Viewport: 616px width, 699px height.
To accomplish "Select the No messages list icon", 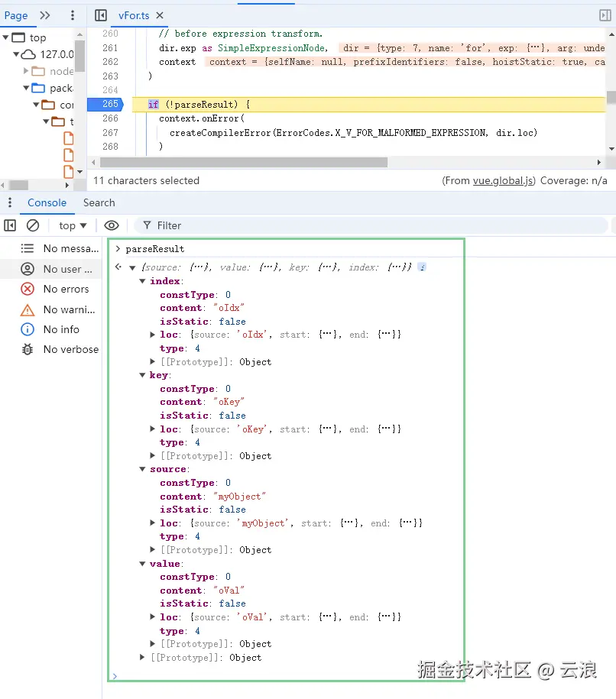I will click(28, 249).
